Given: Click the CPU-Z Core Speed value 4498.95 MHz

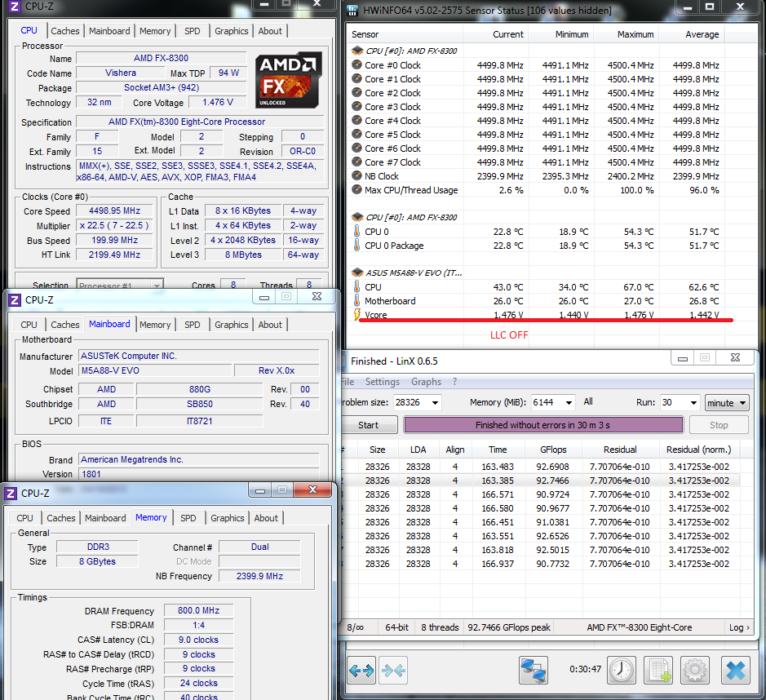Looking at the screenshot, I should pyautogui.click(x=114, y=210).
